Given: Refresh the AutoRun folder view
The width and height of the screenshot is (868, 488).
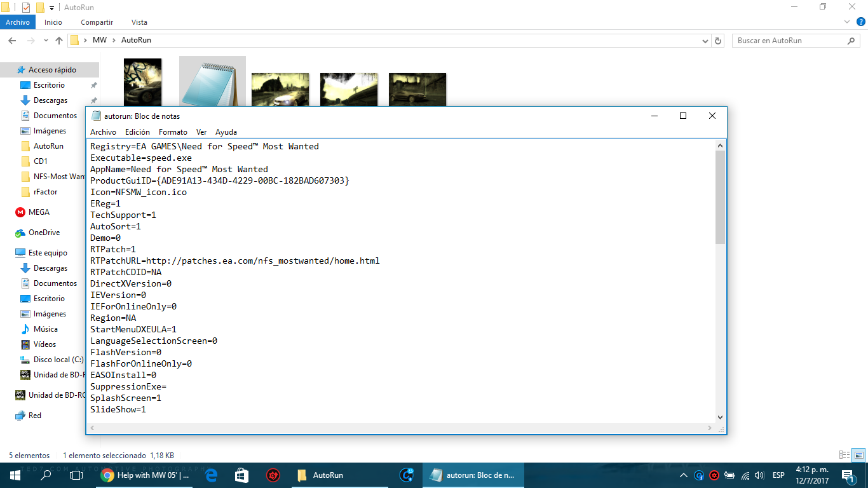Looking at the screenshot, I should [718, 41].
